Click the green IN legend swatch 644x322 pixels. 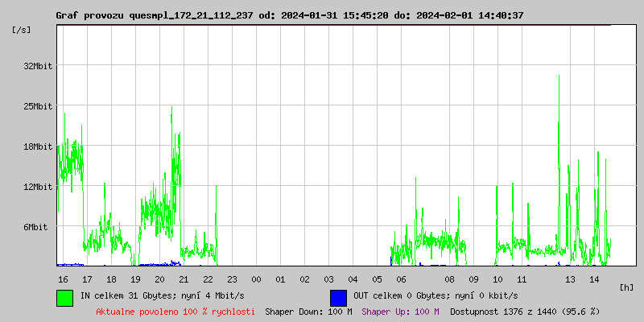tap(64, 297)
